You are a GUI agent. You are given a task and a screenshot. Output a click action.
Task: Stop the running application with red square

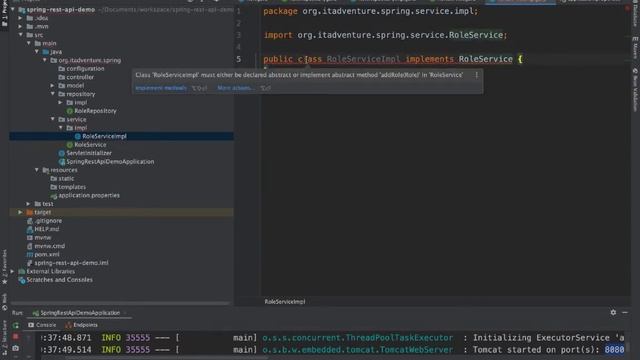point(16,337)
